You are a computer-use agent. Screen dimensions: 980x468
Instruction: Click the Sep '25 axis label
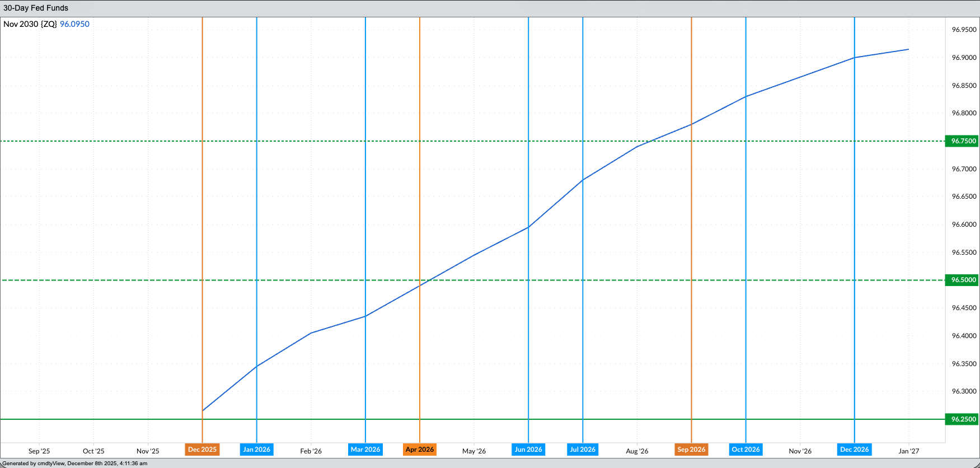pyautogui.click(x=39, y=451)
